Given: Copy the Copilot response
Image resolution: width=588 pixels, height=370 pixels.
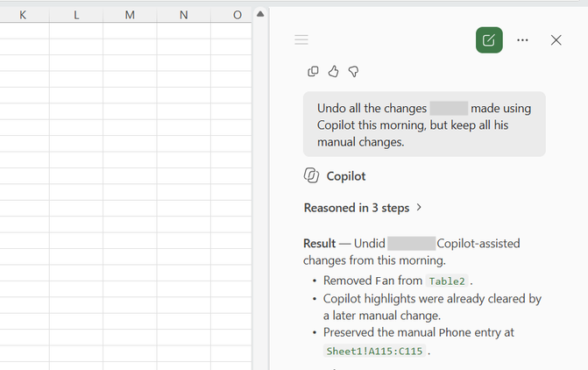Looking at the screenshot, I should (313, 71).
